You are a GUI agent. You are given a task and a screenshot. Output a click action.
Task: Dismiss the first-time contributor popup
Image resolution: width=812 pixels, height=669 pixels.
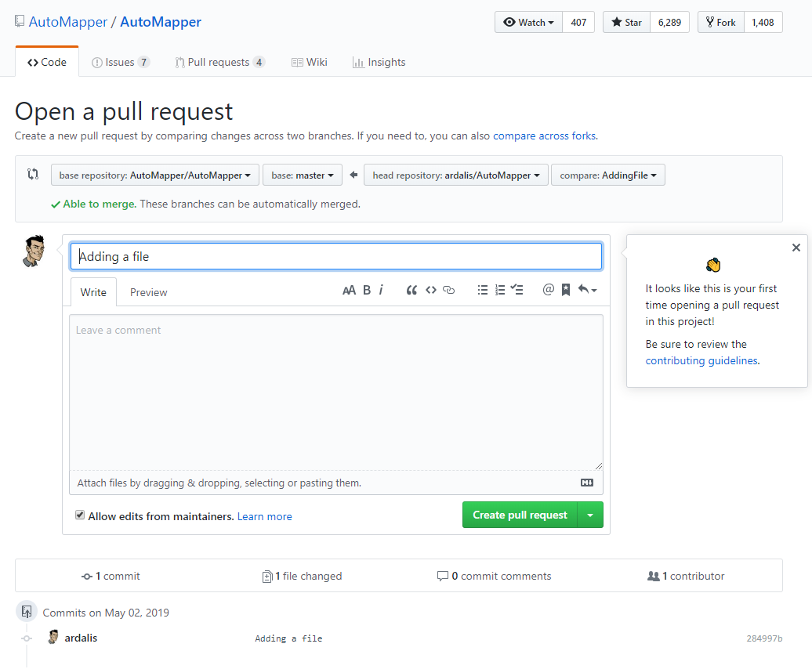796,248
